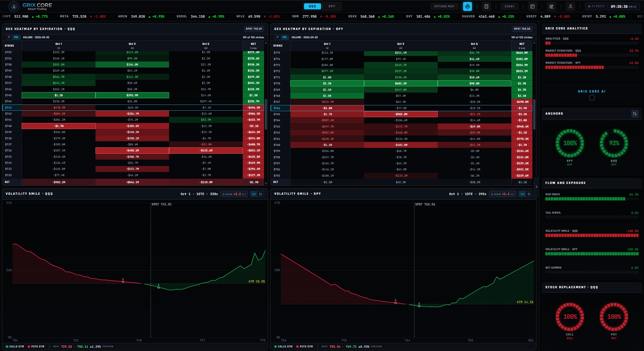Click the SPY 100% buy anchor gauge
This screenshot has height=351, width=644.
570,143
